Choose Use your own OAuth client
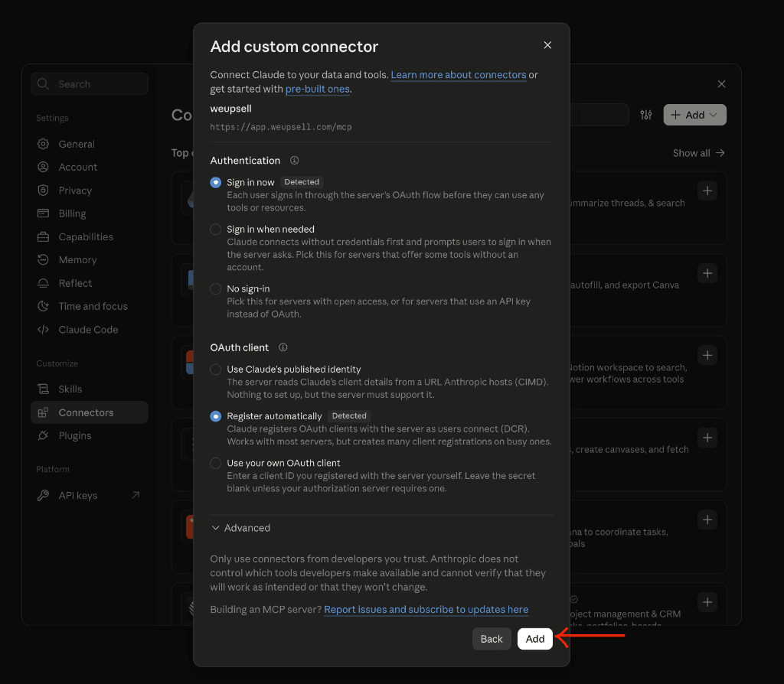 click(215, 463)
